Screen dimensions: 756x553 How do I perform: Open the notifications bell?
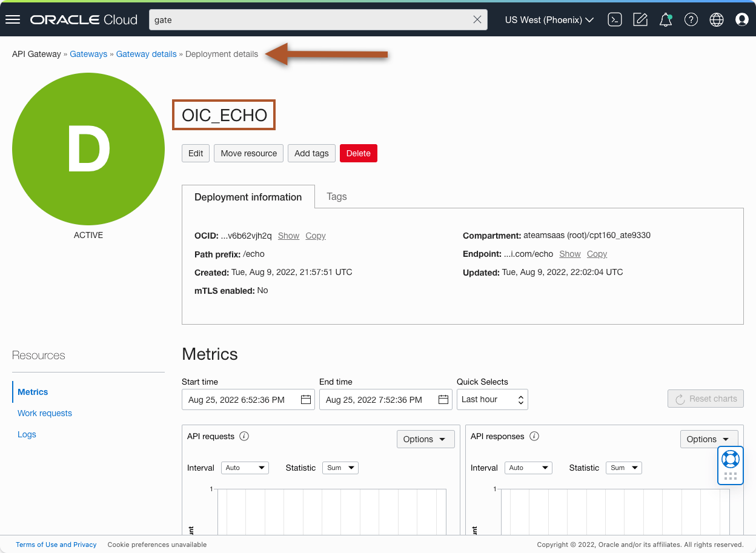click(x=665, y=19)
